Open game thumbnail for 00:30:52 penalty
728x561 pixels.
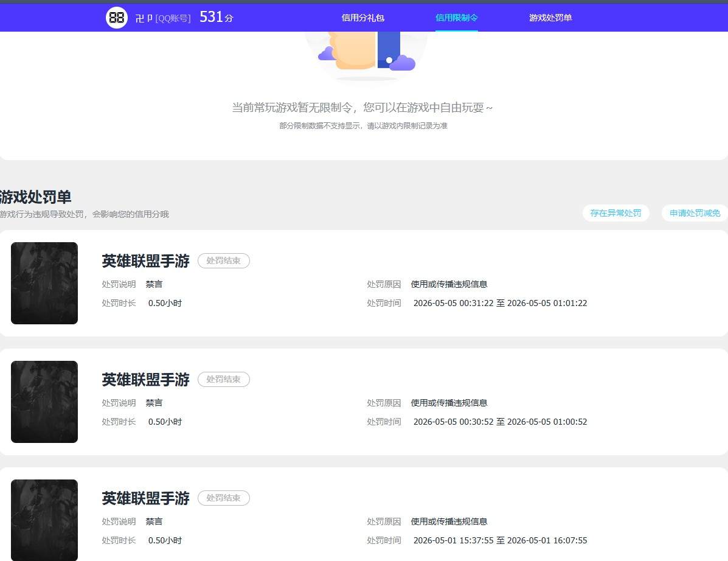44,402
